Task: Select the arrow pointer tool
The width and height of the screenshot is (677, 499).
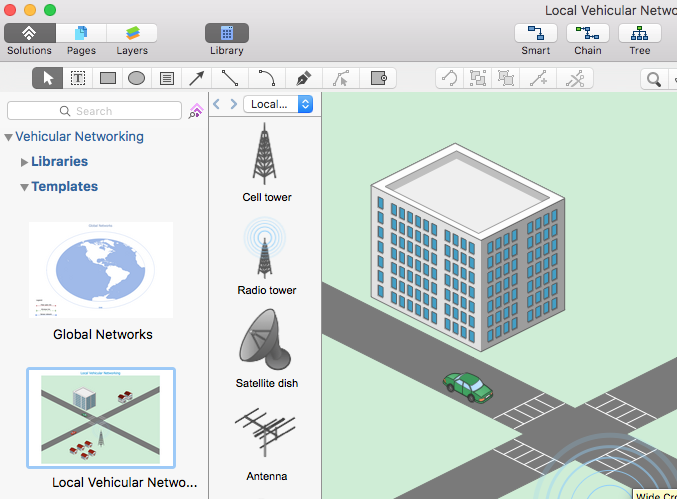Action: (47, 78)
